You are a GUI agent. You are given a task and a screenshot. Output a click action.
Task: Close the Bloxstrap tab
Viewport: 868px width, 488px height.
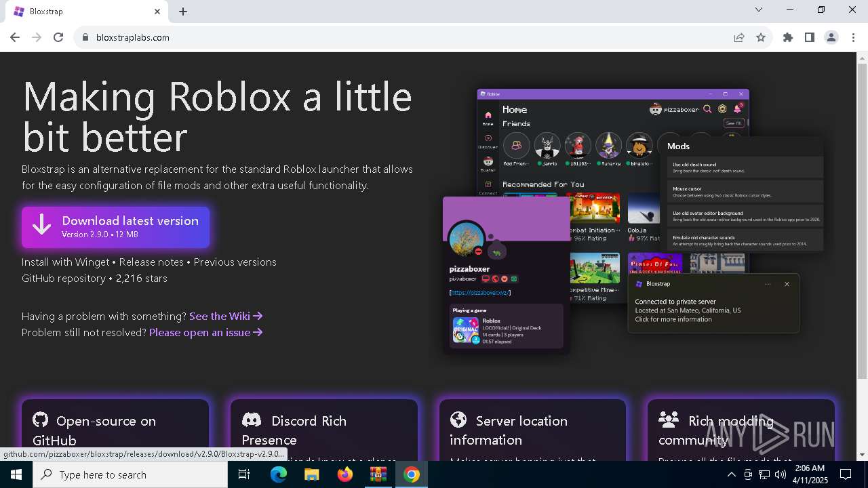(x=157, y=12)
